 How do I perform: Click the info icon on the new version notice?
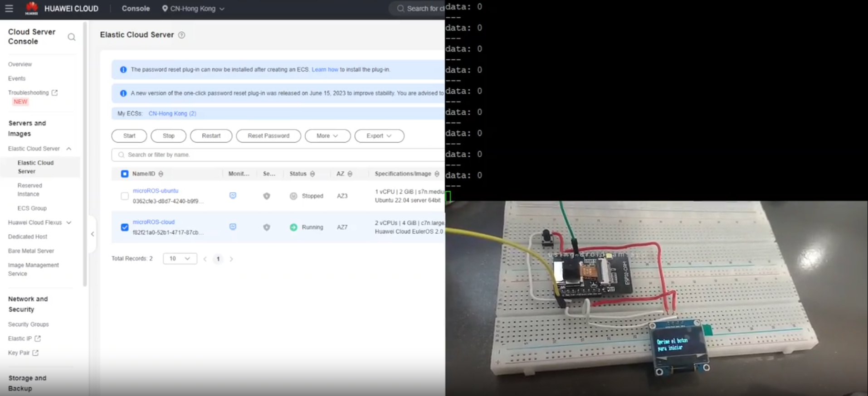[x=123, y=93]
